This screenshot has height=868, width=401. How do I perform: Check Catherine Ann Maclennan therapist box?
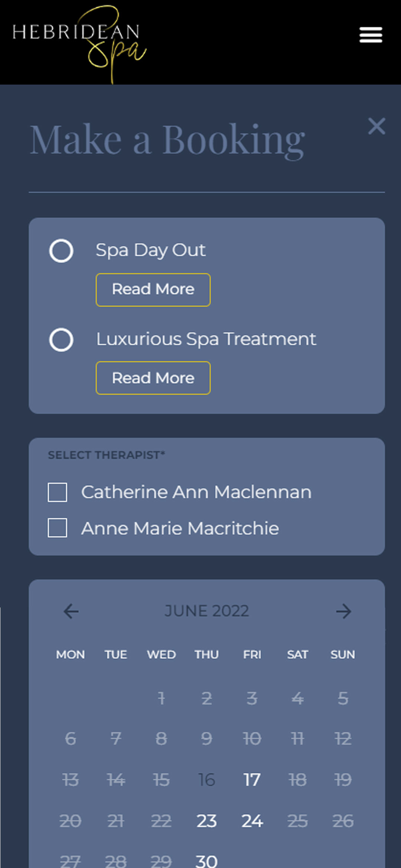click(58, 492)
